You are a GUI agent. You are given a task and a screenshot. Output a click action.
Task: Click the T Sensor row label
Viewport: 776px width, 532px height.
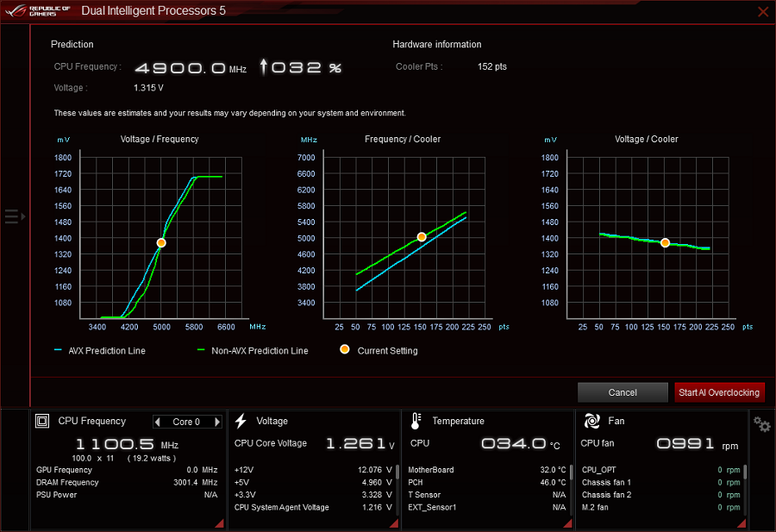click(x=424, y=494)
